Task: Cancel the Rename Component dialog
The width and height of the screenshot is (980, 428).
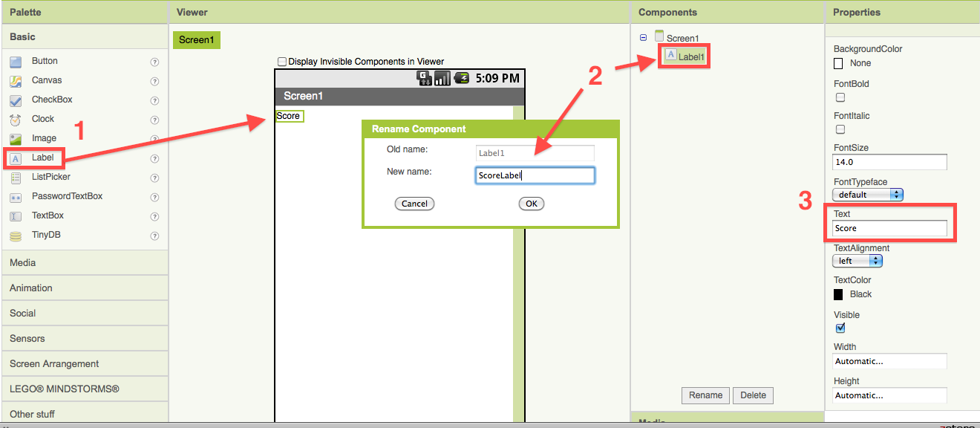Action: tap(414, 204)
